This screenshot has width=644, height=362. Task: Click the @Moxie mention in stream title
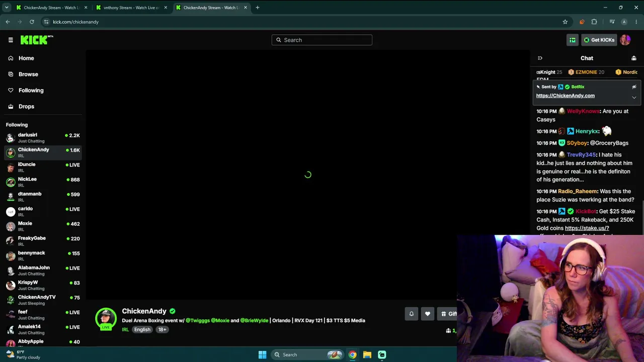220,320
